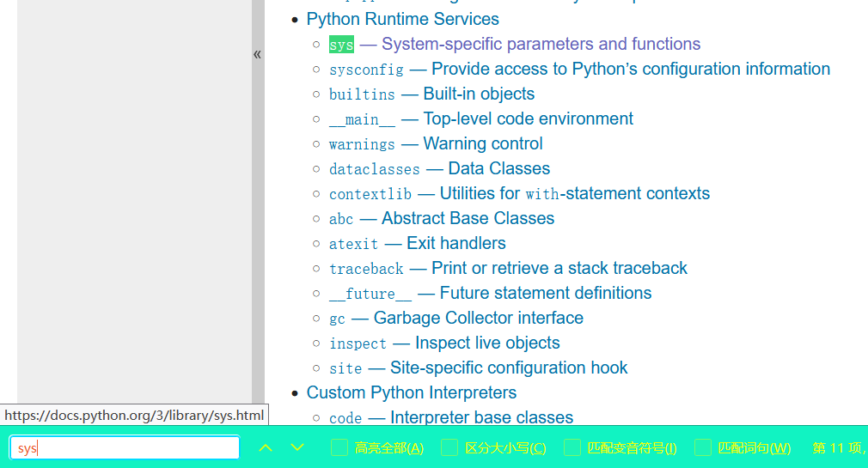Open the traceback stack traceback link
Screen dimensions: 868x468
pyautogui.click(x=508, y=268)
